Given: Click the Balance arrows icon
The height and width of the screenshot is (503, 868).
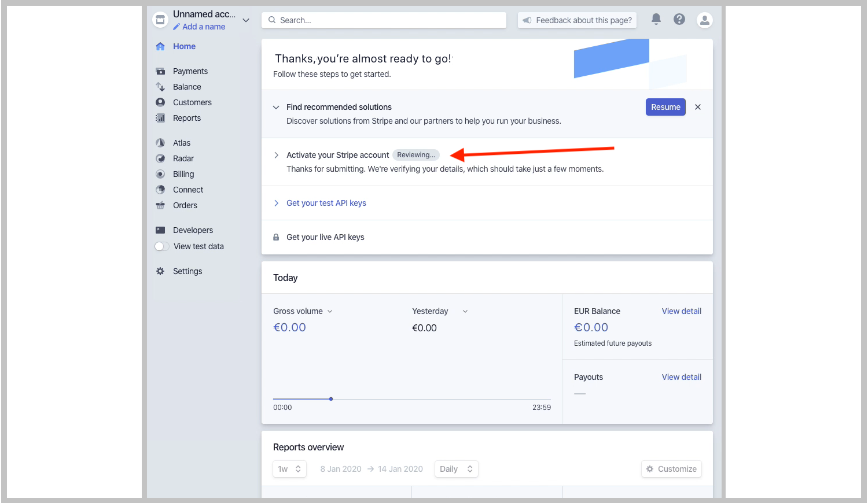Looking at the screenshot, I should (x=160, y=87).
